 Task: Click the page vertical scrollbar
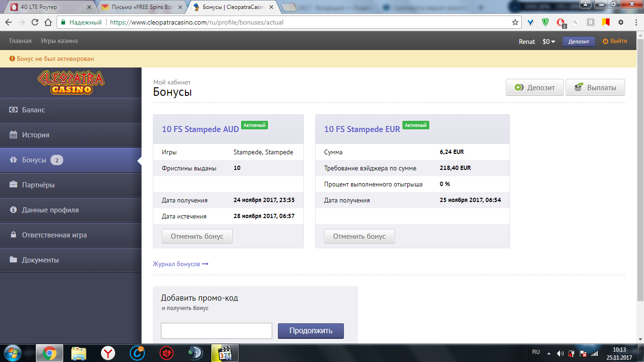[x=640, y=189]
